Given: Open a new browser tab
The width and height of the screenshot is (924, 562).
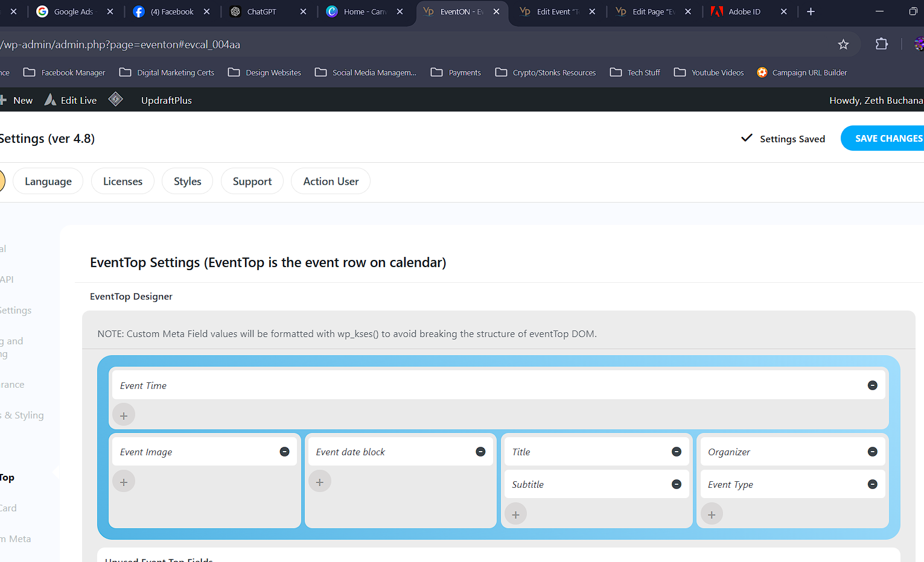Looking at the screenshot, I should pos(811,11).
